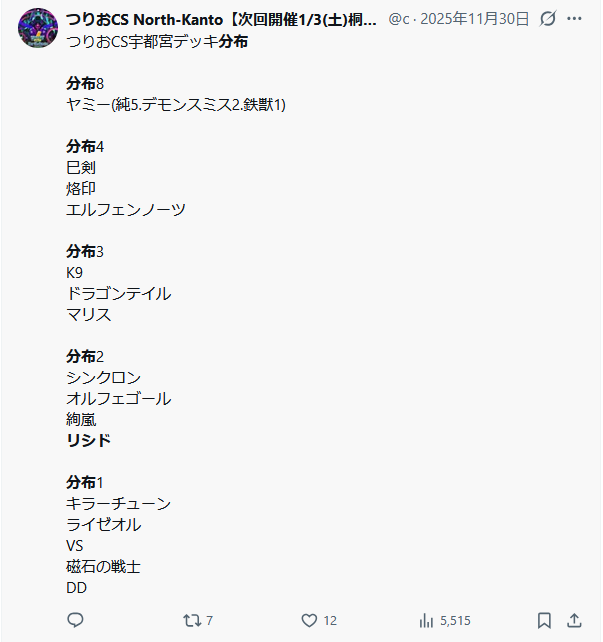Click the キラーチューン deck name
Viewport: 603px width, 642px height.
click(118, 503)
